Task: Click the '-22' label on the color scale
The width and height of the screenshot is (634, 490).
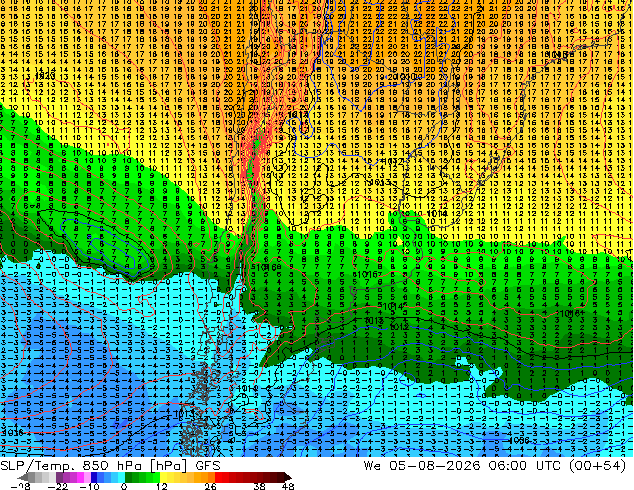Action: (x=58, y=486)
